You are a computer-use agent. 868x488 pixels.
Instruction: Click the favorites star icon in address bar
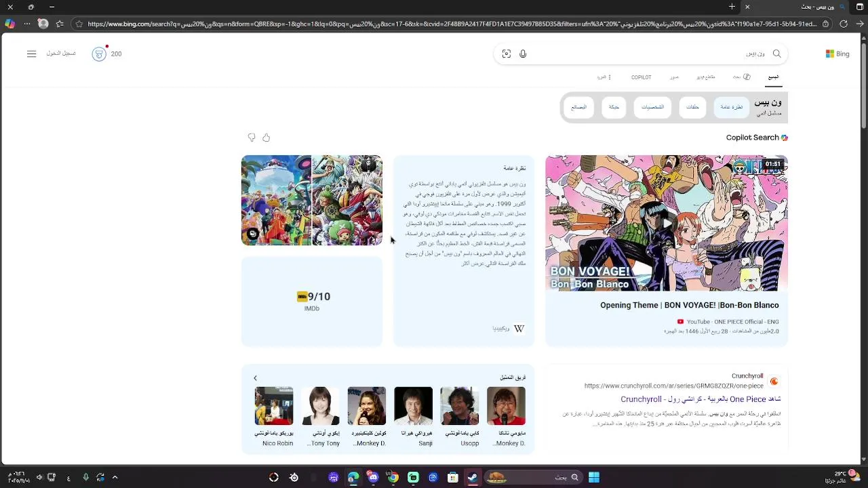(79, 24)
